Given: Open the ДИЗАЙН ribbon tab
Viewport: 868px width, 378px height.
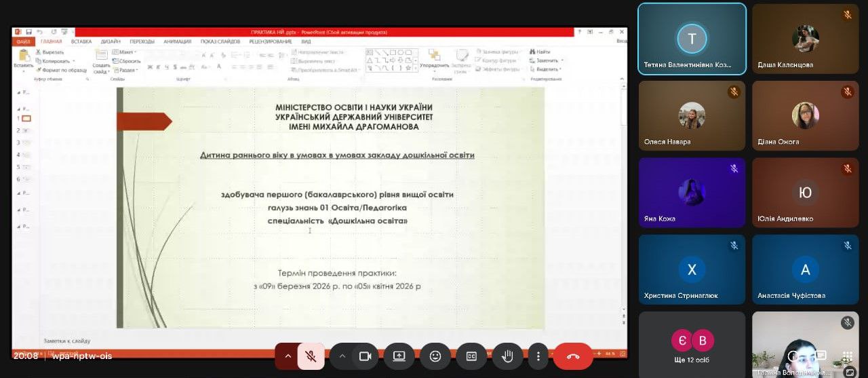Looking at the screenshot, I should tap(111, 41).
